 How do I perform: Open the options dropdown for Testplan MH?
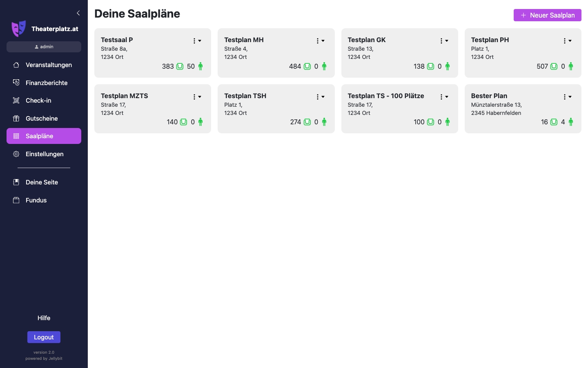320,41
